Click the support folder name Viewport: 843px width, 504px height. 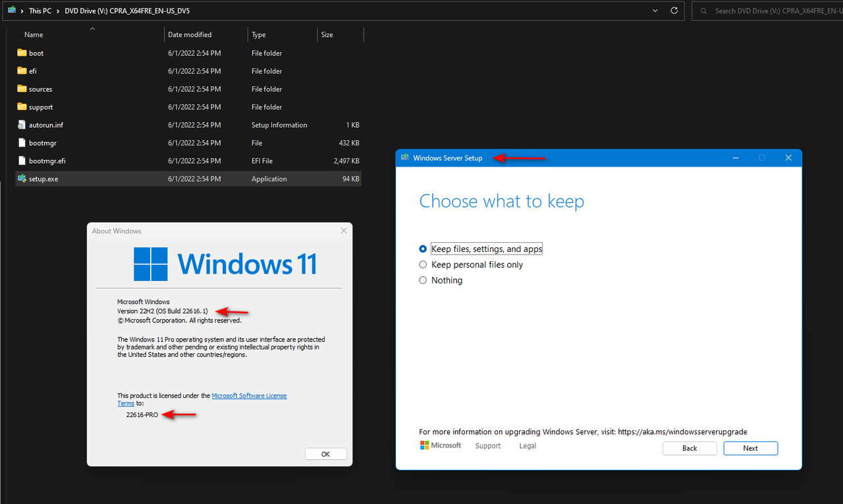coord(41,107)
